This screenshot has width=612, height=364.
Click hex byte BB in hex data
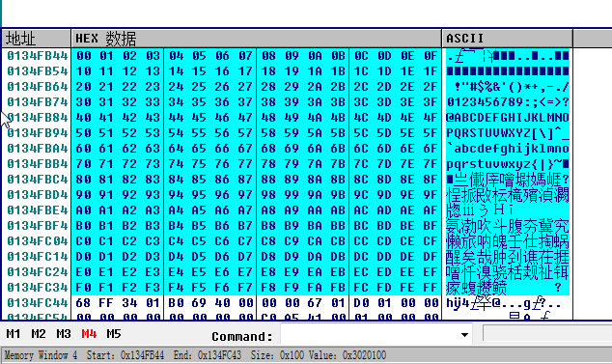(x=338, y=226)
